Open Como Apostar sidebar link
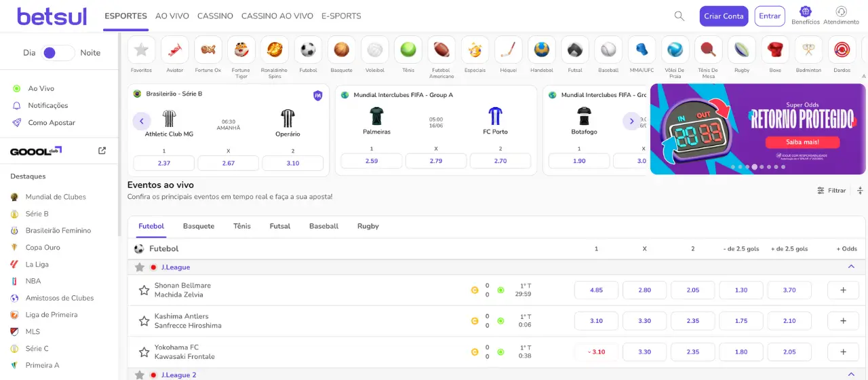The height and width of the screenshot is (380, 868). pyautogui.click(x=52, y=123)
